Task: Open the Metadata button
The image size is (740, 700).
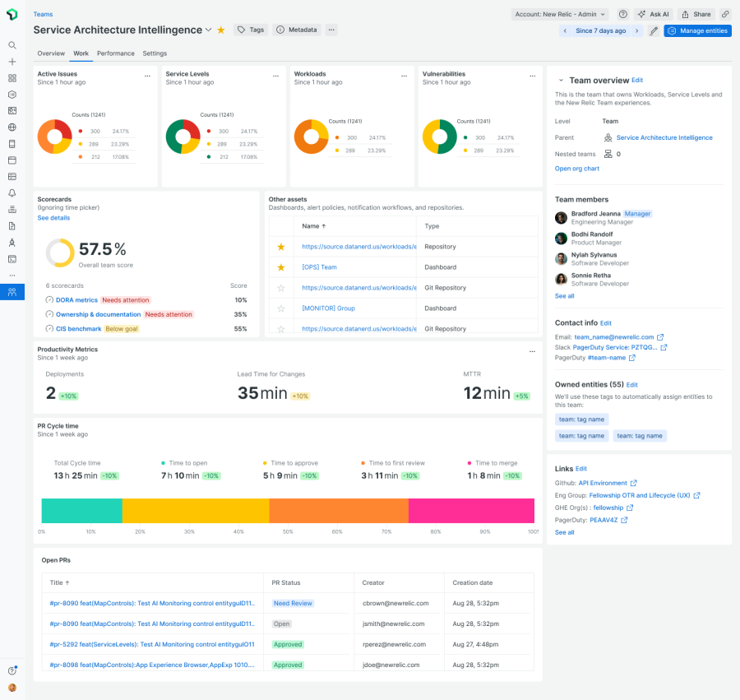Action: pos(297,30)
